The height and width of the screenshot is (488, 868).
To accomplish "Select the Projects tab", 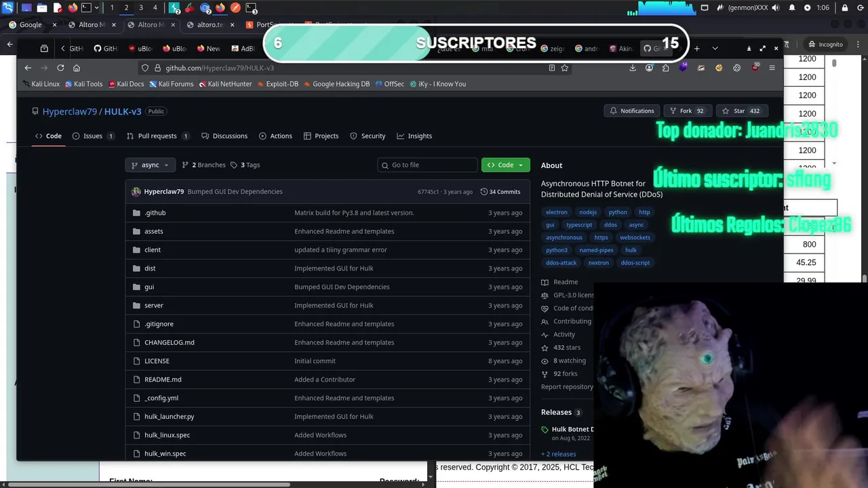I will 321,136.
